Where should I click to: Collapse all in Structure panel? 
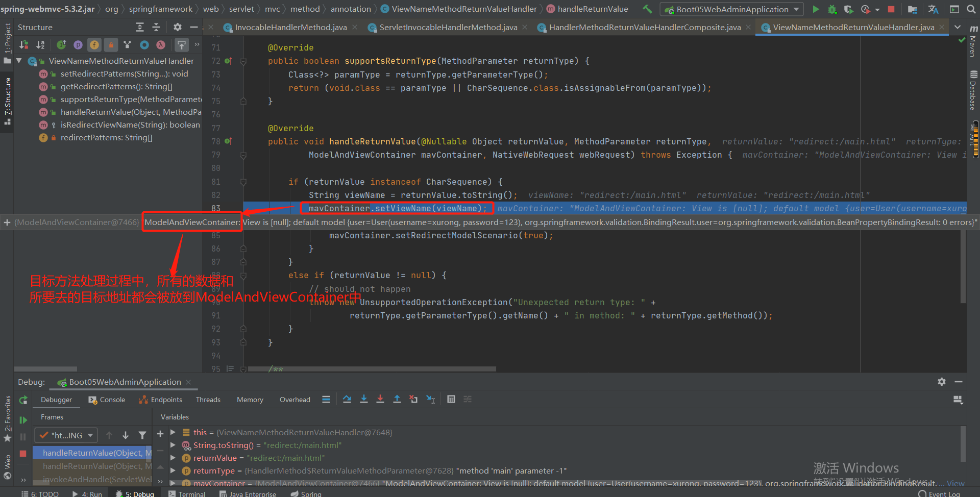click(x=156, y=27)
